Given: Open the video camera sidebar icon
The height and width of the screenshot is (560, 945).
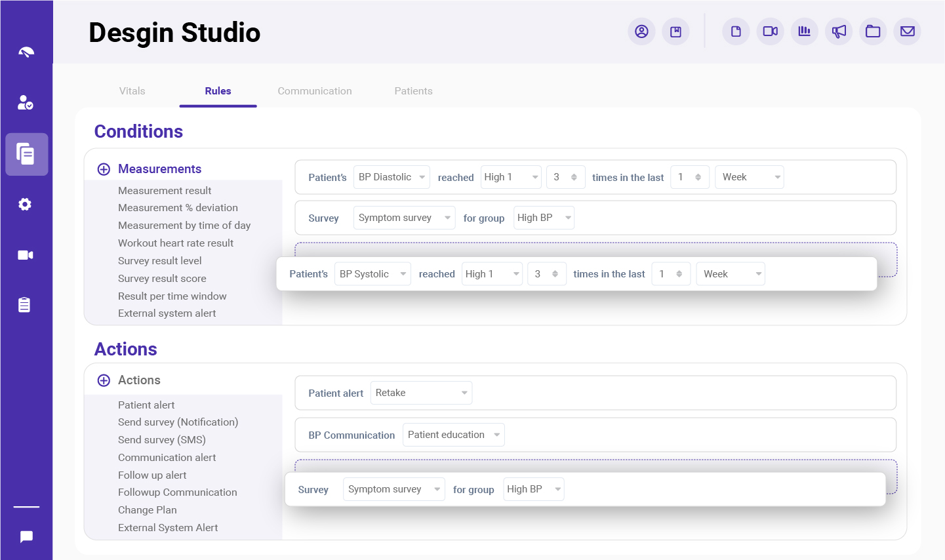Looking at the screenshot, I should [26, 255].
